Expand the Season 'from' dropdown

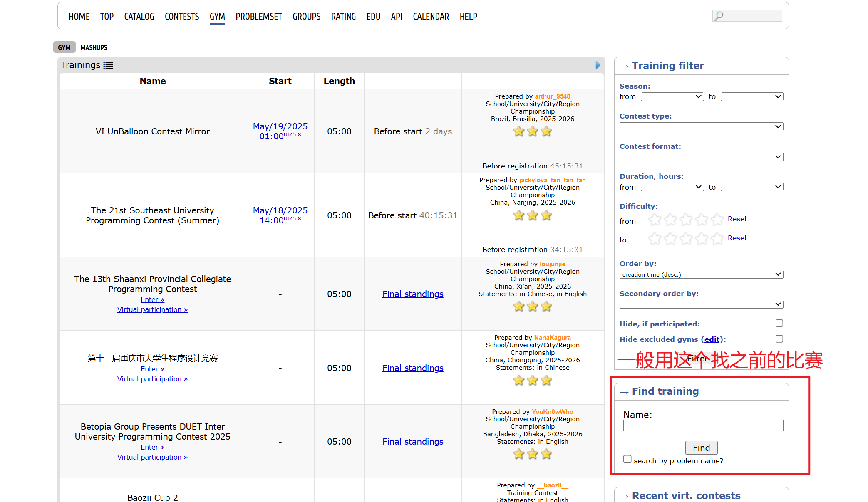[672, 96]
